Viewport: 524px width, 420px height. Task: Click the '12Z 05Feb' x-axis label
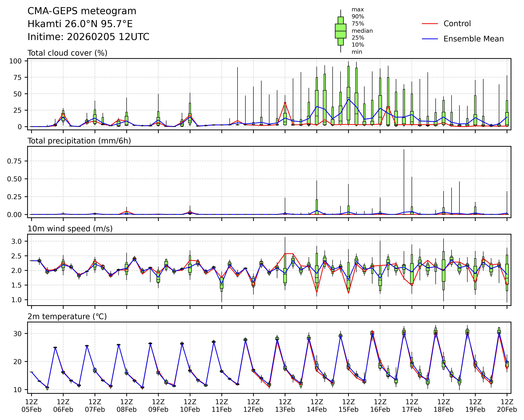pyautogui.click(x=31, y=405)
